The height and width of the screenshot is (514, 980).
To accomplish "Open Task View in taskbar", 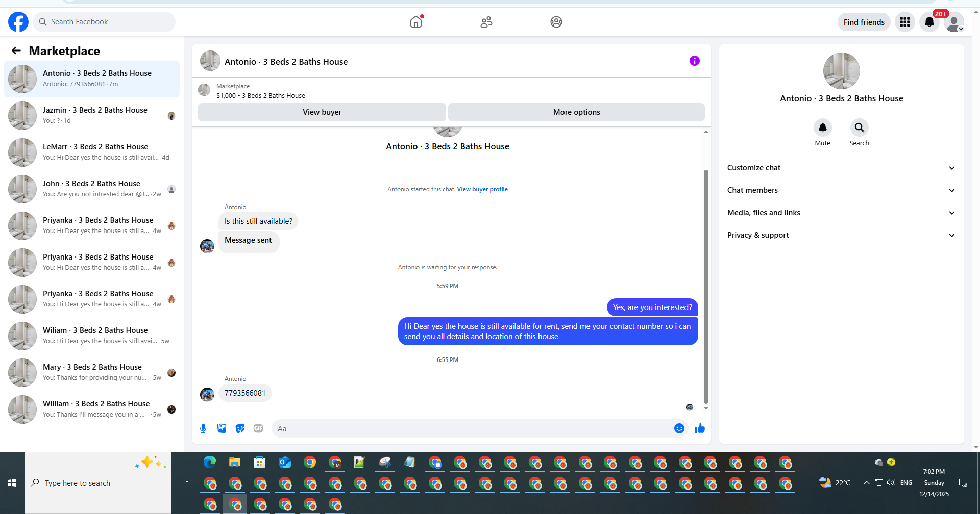I will click(x=184, y=483).
